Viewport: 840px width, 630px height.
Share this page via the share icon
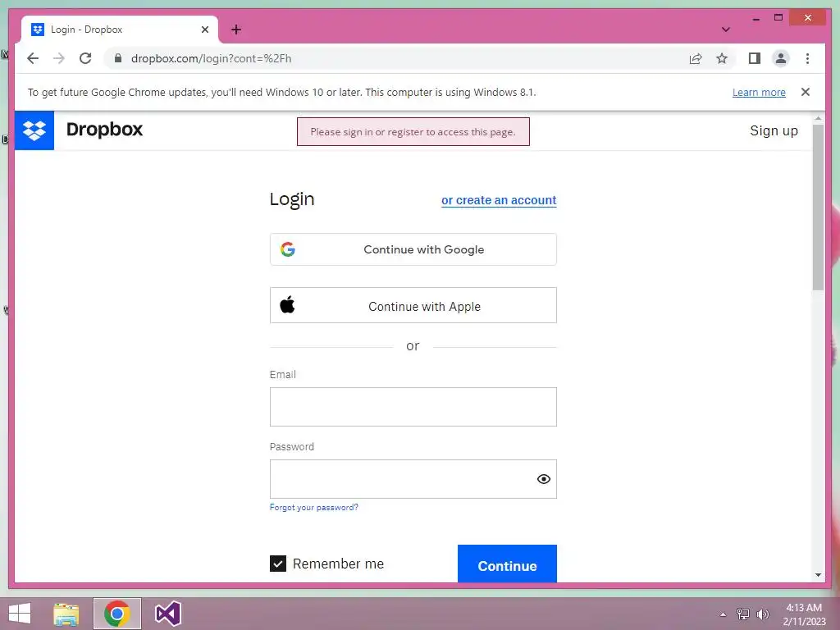pos(696,58)
